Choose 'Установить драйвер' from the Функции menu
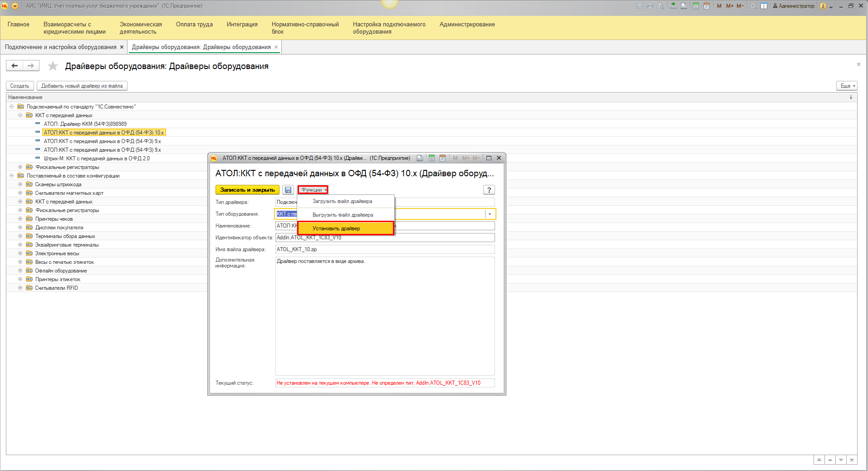Image resolution: width=868 pixels, height=471 pixels. click(336, 228)
